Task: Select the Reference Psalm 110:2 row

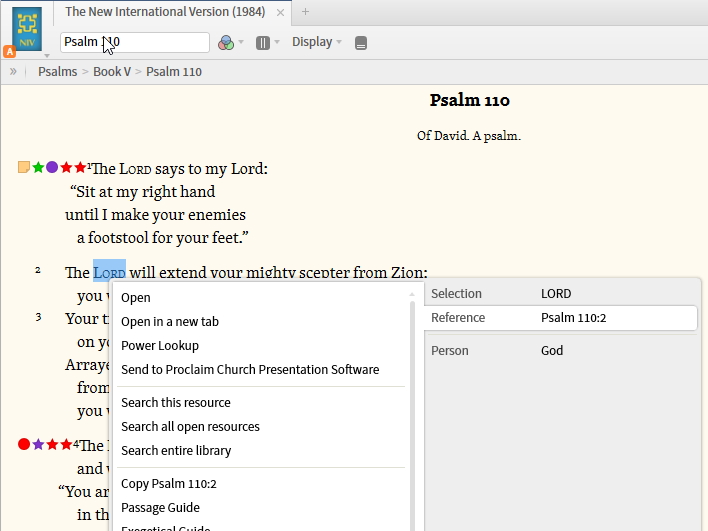Action: tap(561, 318)
